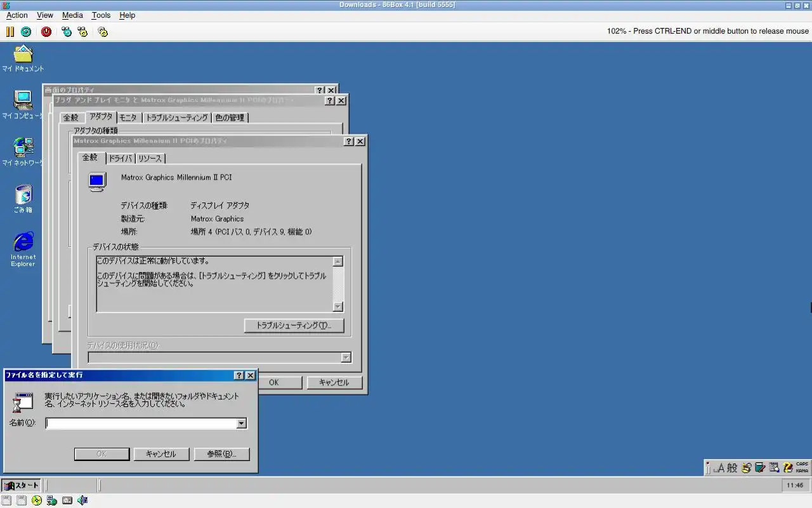Image resolution: width=812 pixels, height=508 pixels.
Task: Switch to モニタ tab in back window
Action: click(128, 117)
